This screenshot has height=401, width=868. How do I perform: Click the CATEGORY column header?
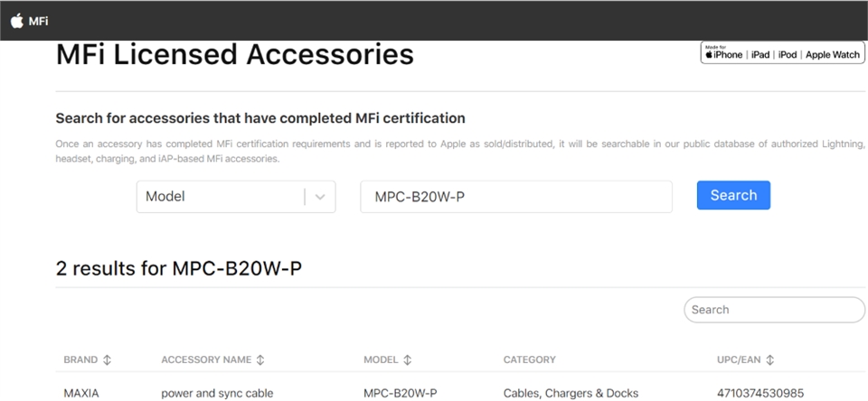tap(529, 359)
